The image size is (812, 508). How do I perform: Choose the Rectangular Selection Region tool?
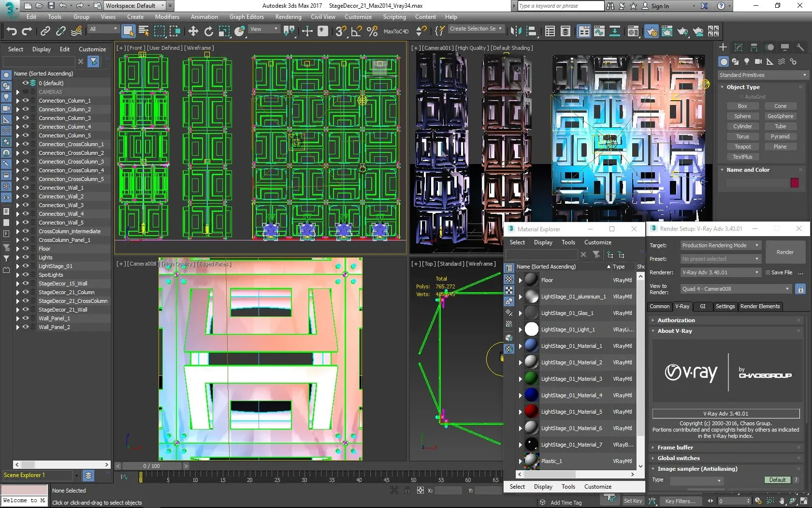(x=159, y=31)
